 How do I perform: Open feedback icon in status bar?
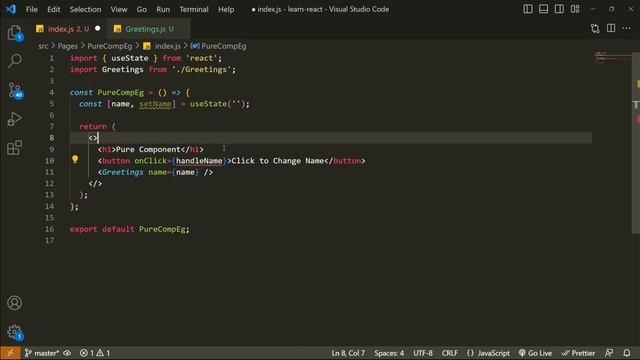tap(609, 353)
